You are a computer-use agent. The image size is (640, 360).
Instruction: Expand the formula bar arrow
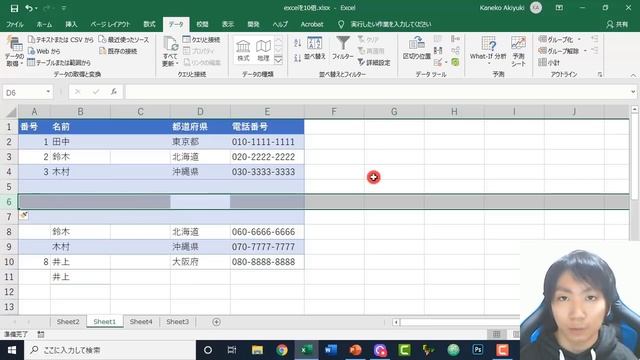tap(633, 92)
